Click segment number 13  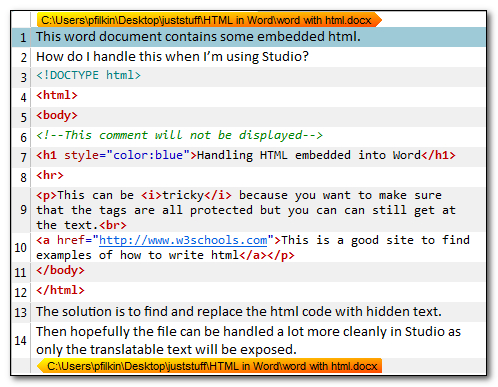coord(20,313)
